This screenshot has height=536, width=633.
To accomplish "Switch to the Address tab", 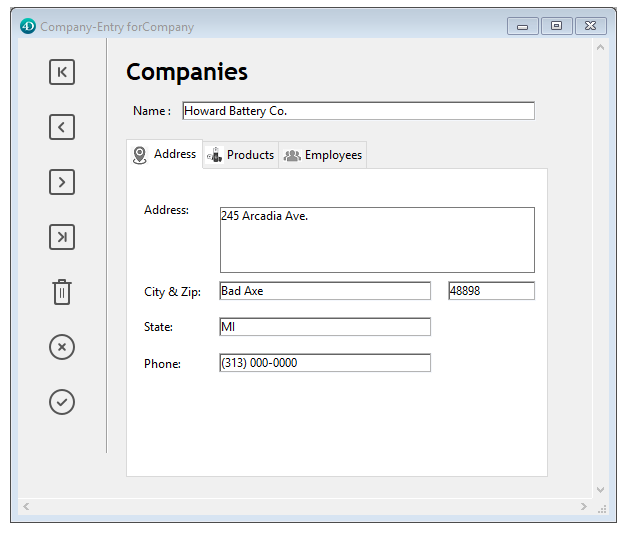I will (x=166, y=155).
